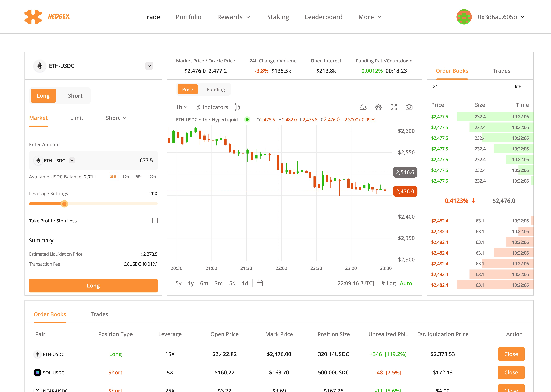
Task: Expand amount currency ETH-USDC dropdown
Action: click(x=72, y=160)
